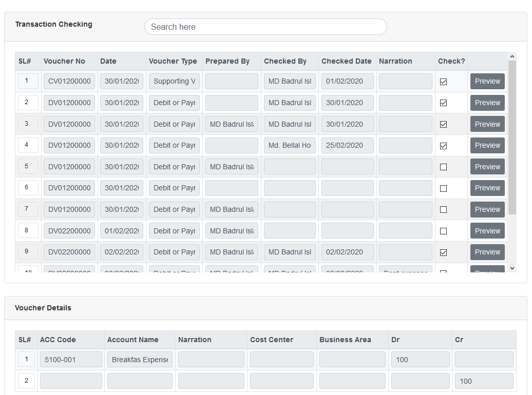The image size is (532, 395).
Task: Click Preview for voucher DV02200000 row 8
Action: pyautogui.click(x=487, y=230)
